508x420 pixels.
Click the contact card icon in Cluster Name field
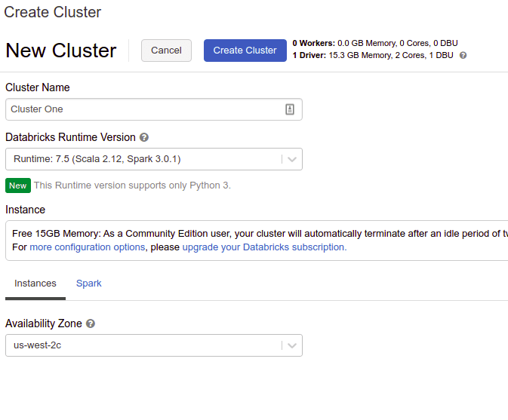pyautogui.click(x=290, y=109)
